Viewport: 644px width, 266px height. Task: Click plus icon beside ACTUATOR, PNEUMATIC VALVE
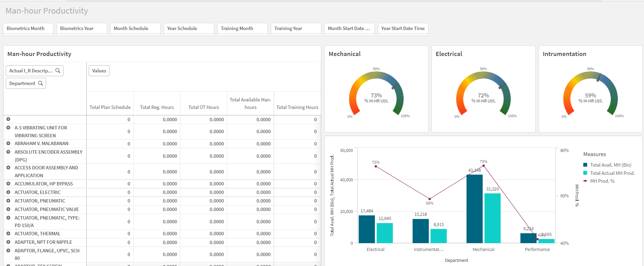pos(8,209)
